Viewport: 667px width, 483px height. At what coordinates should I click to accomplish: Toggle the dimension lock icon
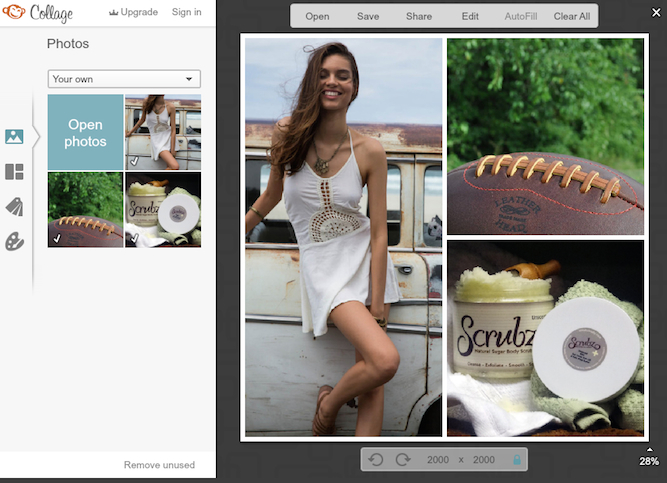(517, 460)
